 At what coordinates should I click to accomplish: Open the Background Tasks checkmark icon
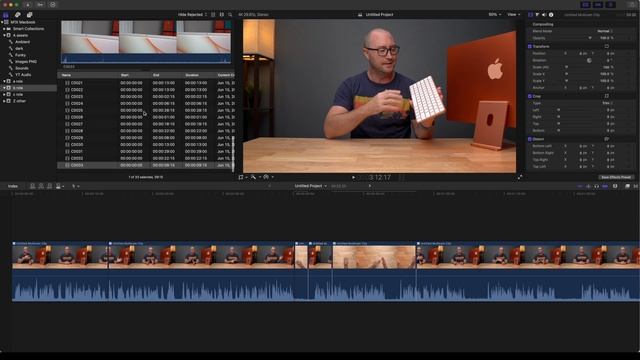click(53, 4)
